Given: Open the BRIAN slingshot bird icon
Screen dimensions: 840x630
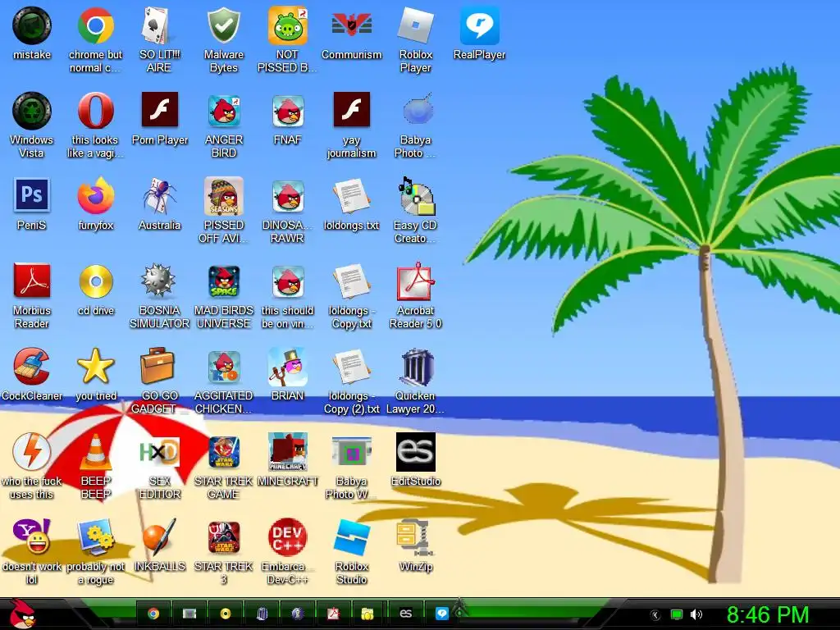Looking at the screenshot, I should [x=288, y=367].
